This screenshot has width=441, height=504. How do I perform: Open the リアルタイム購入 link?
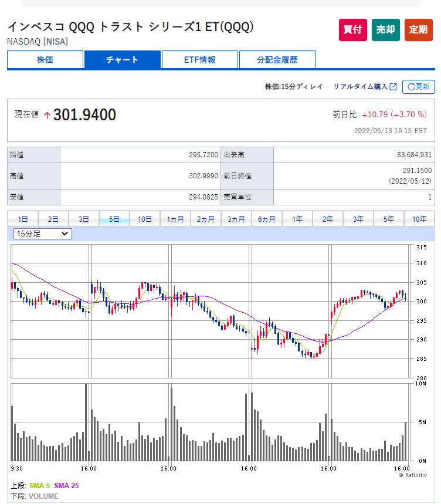tap(361, 86)
